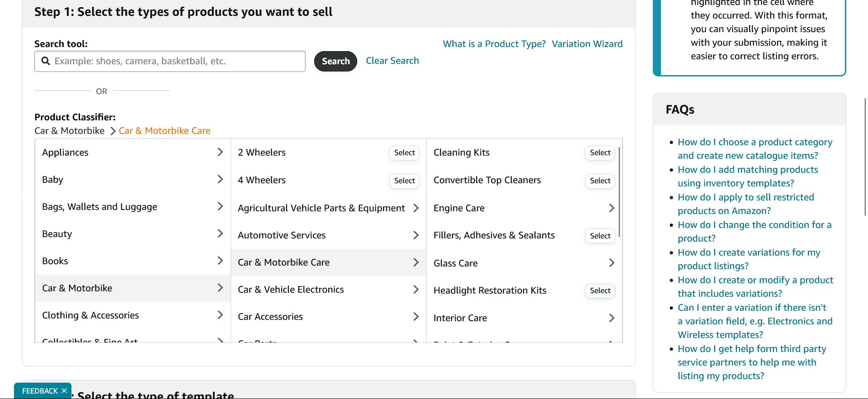
Task: Click the magnifier icon in search box
Action: (x=46, y=61)
